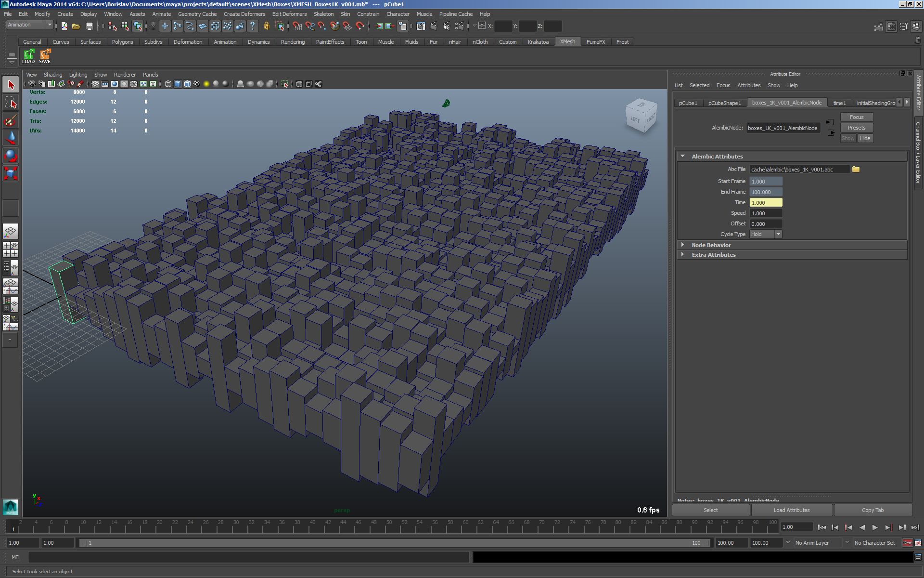The height and width of the screenshot is (578, 924).
Task: Toggle wireframe on shaded viewport button
Action: tap(187, 84)
